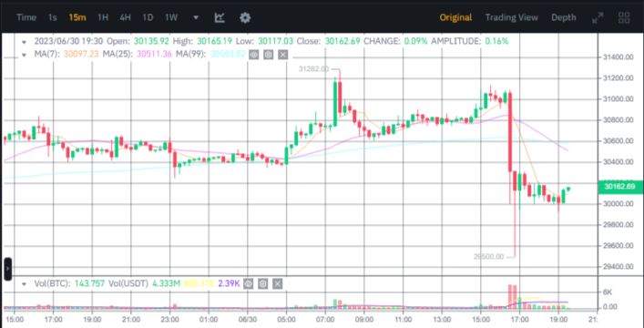Toggle MA indicator visibility eye icon

coord(254,55)
